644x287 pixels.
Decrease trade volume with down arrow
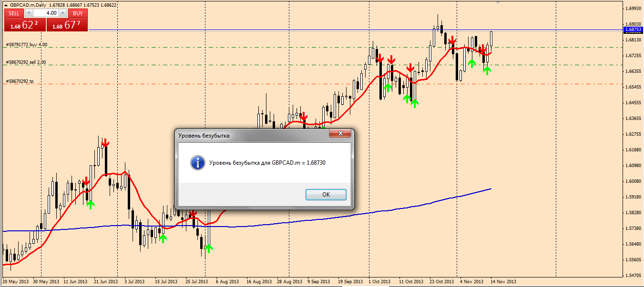[x=28, y=13]
